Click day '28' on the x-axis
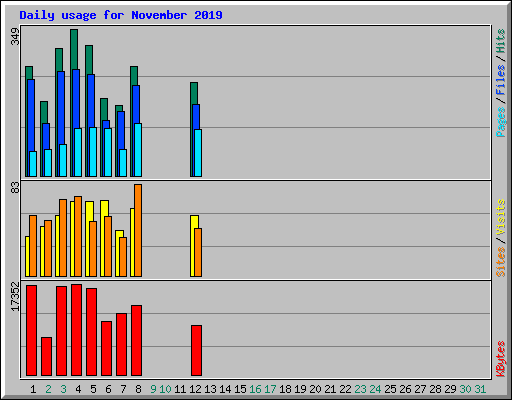Image resolution: width=512 pixels, height=400 pixels. pos(435,389)
